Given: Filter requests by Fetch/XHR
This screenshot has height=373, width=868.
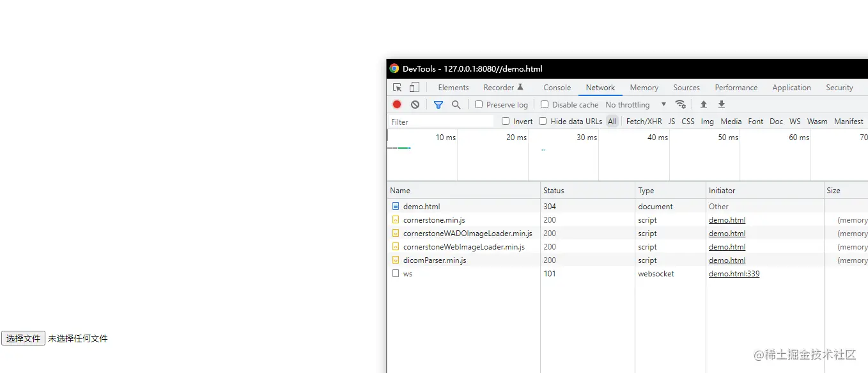Looking at the screenshot, I should (644, 121).
